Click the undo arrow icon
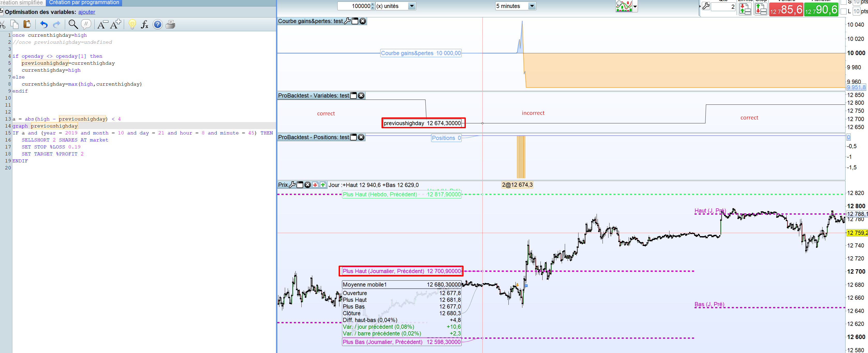Viewport: 868px width, 353px height. click(x=44, y=24)
